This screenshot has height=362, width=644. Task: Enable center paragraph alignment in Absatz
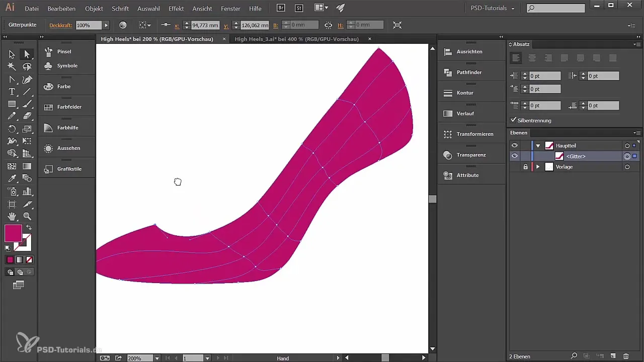532,58
